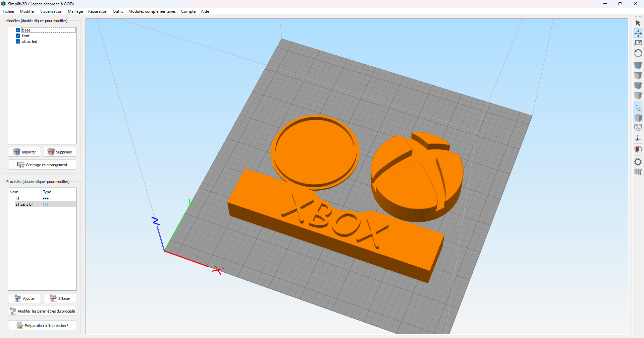Viewport: 644px width, 338px height.
Task: Open the cross-section view tool
Action: (x=638, y=149)
